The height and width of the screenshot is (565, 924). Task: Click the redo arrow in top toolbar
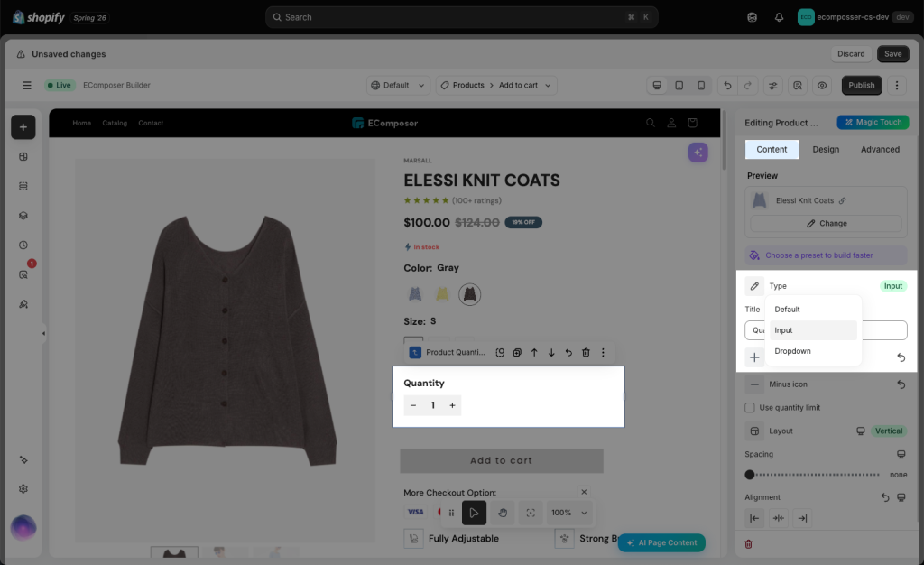coord(748,86)
